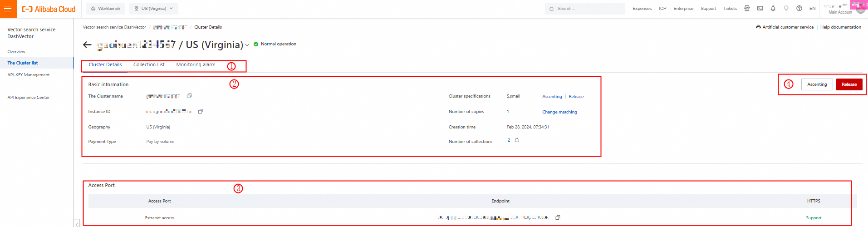Focus the top Search field
Image resolution: width=868 pixels, height=227 pixels.
(x=584, y=9)
